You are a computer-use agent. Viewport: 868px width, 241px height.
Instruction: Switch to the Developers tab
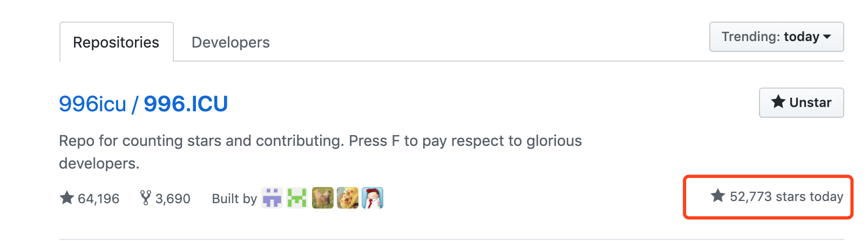(230, 42)
